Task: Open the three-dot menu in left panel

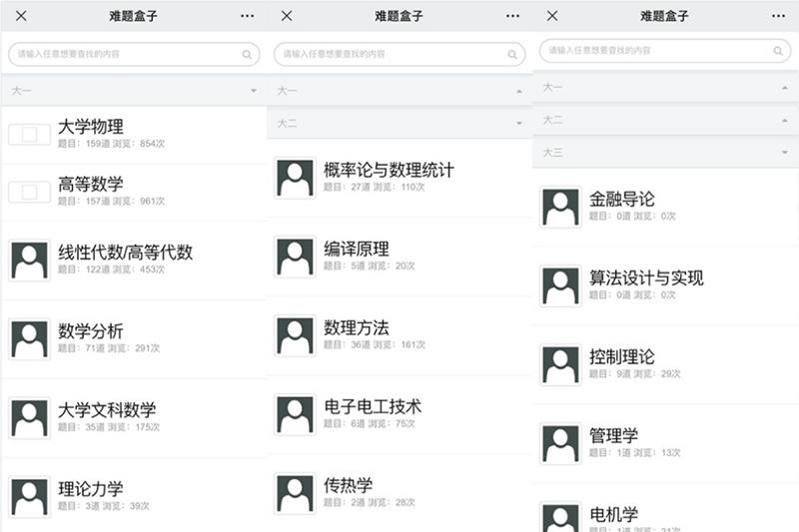Action: coord(247,16)
